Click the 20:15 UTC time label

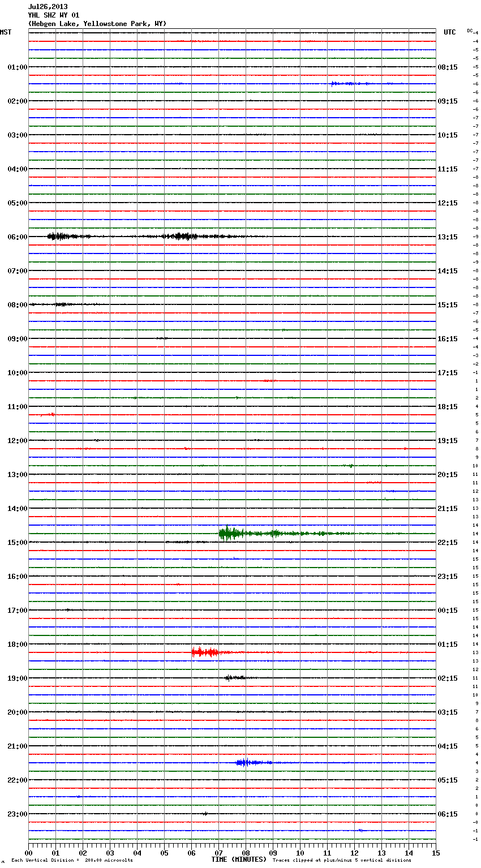tap(448, 475)
